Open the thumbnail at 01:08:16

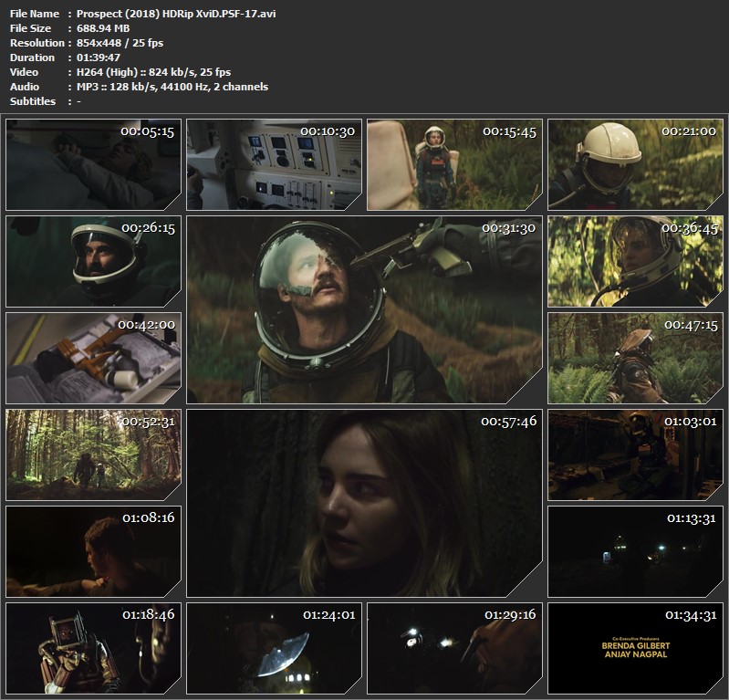(x=93, y=551)
